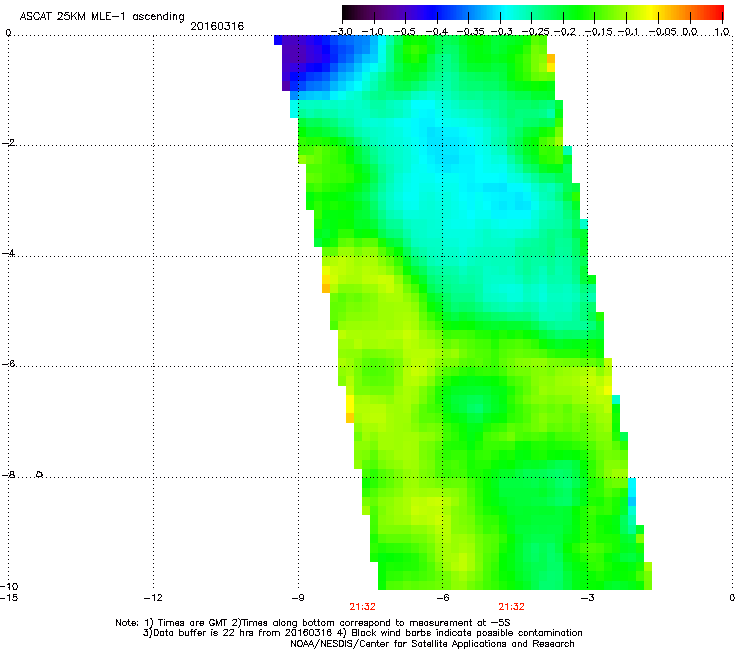The height and width of the screenshot is (650, 740).
Task: Click the red 21:32 time between -9 and -6
Action: pyautogui.click(x=362, y=607)
